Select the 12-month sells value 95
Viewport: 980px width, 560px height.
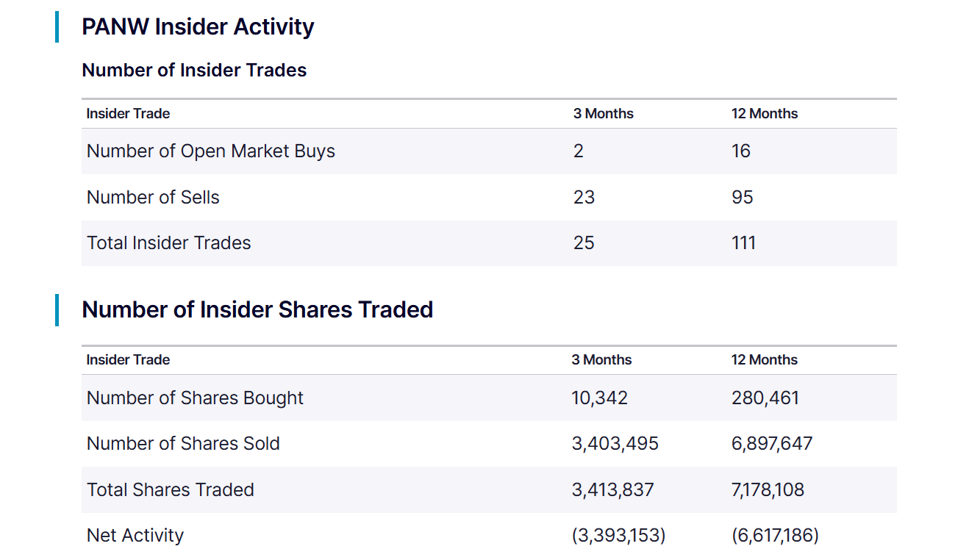pyautogui.click(x=743, y=198)
